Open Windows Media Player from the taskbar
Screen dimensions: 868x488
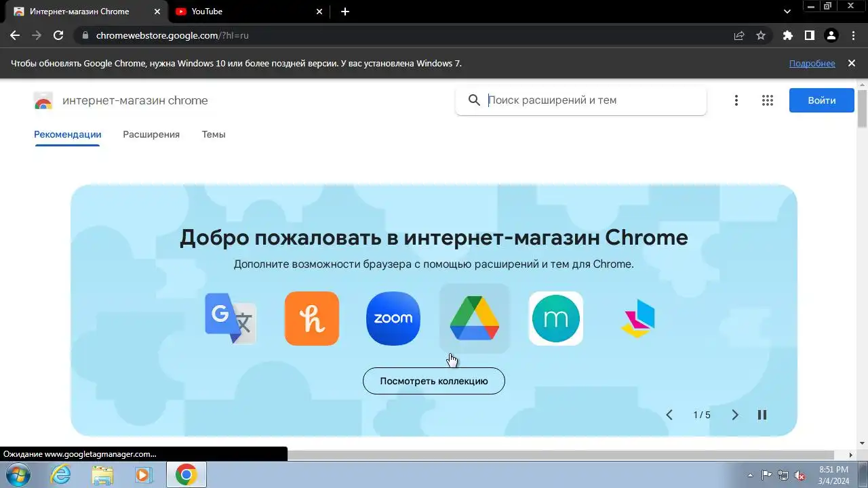pyautogui.click(x=144, y=475)
